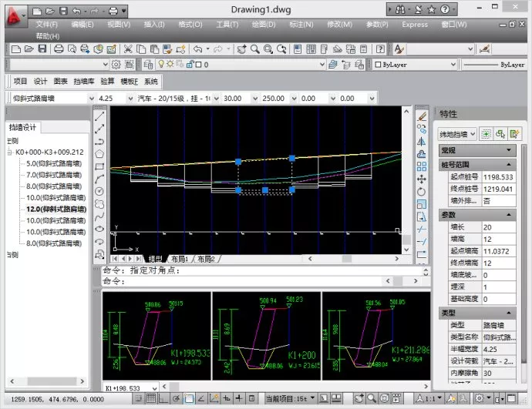Collapse the 参数 properties section
The image size is (532, 409).
[x=510, y=213]
